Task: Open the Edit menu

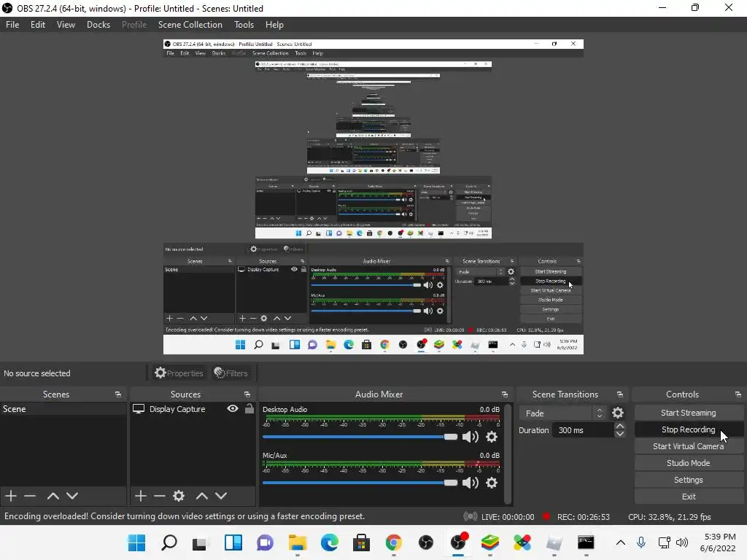Action: coord(38,25)
